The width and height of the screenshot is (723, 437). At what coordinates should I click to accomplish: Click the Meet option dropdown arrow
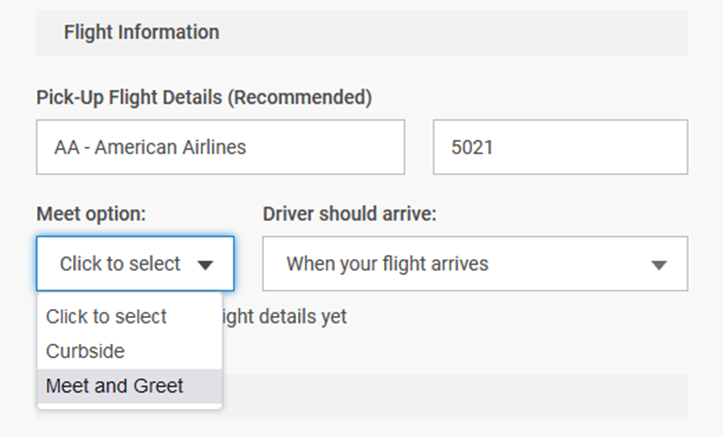point(206,265)
